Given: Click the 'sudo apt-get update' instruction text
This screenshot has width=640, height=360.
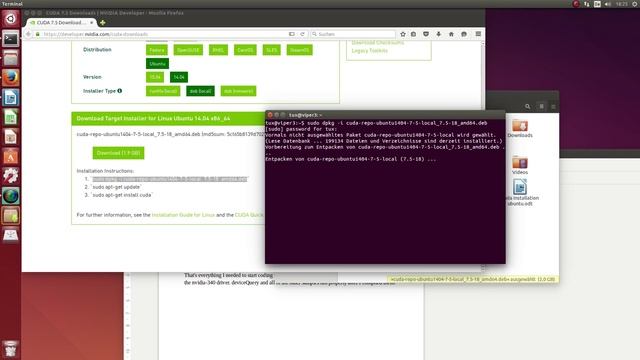Looking at the screenshot, I should click(116, 187).
